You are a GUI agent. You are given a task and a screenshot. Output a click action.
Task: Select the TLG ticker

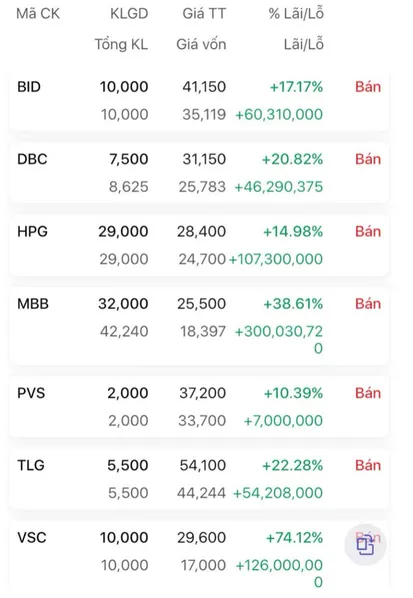(31, 465)
